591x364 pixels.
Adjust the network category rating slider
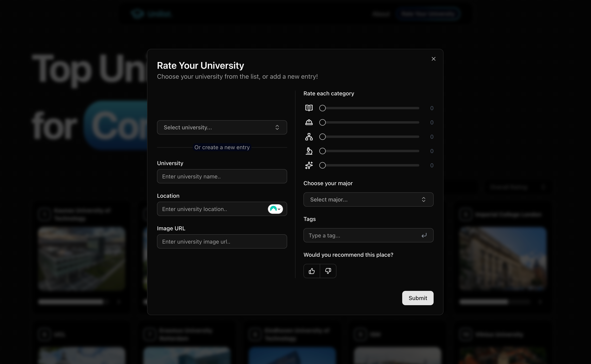pos(369,137)
